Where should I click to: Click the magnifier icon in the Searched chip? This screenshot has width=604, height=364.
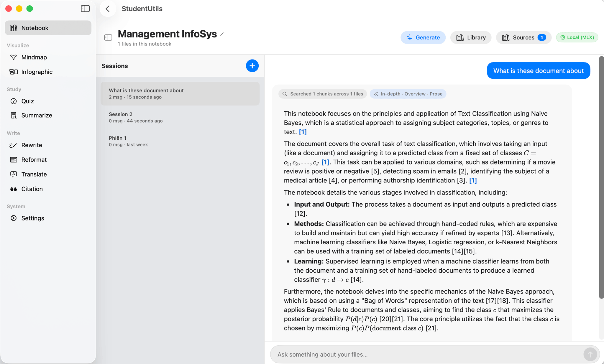click(285, 94)
